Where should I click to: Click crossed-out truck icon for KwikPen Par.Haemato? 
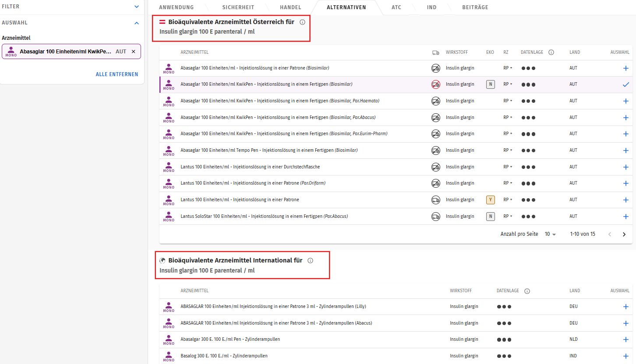point(435,101)
